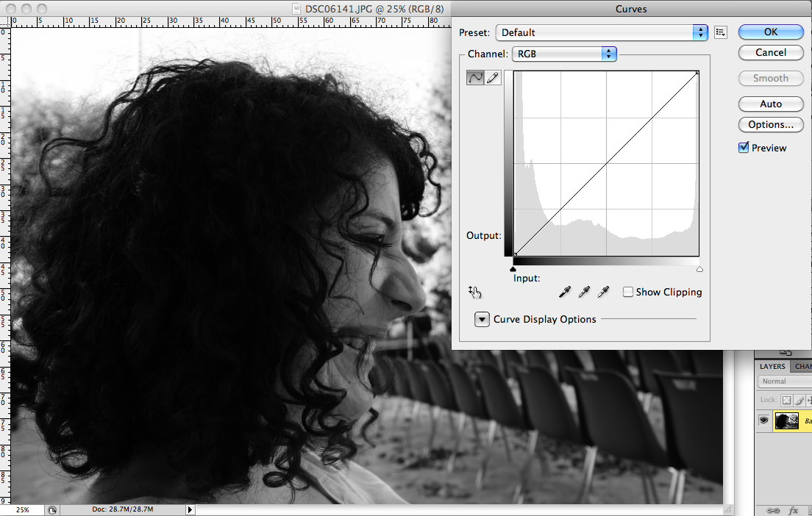
Task: Enable Show Clipping
Action: tap(628, 291)
